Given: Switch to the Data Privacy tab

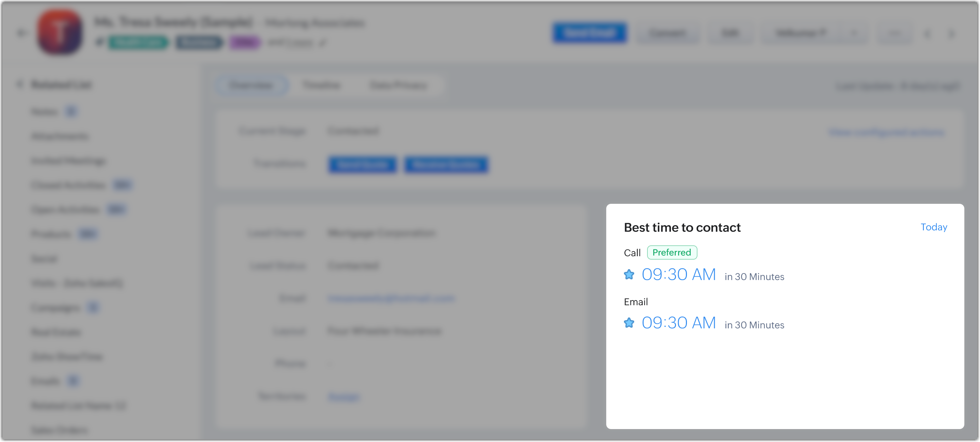Looking at the screenshot, I should click(398, 85).
